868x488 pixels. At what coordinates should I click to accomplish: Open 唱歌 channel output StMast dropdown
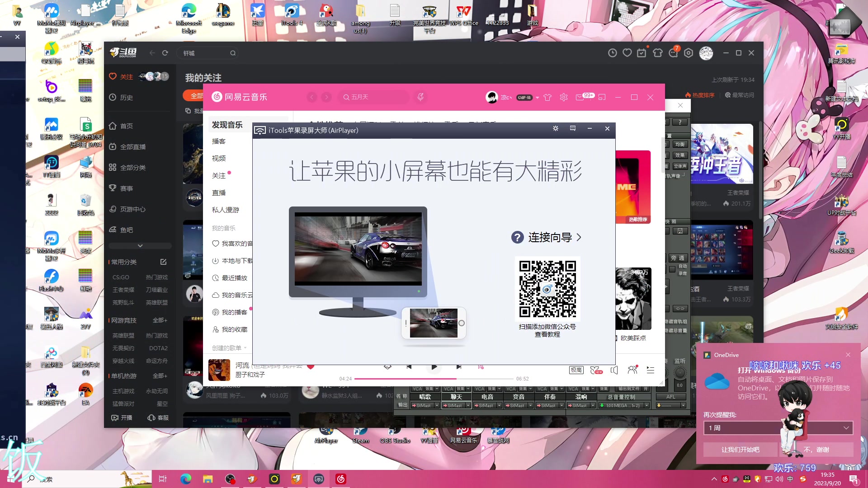click(x=425, y=405)
